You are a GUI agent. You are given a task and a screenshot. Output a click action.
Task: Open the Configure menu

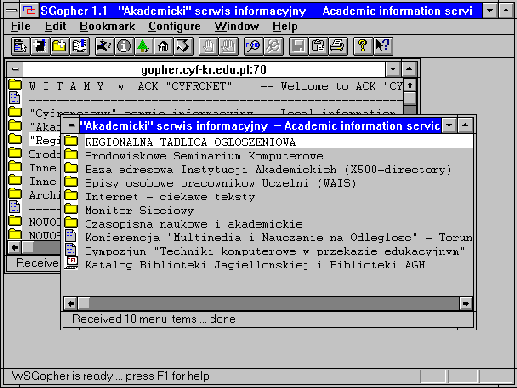(174, 26)
